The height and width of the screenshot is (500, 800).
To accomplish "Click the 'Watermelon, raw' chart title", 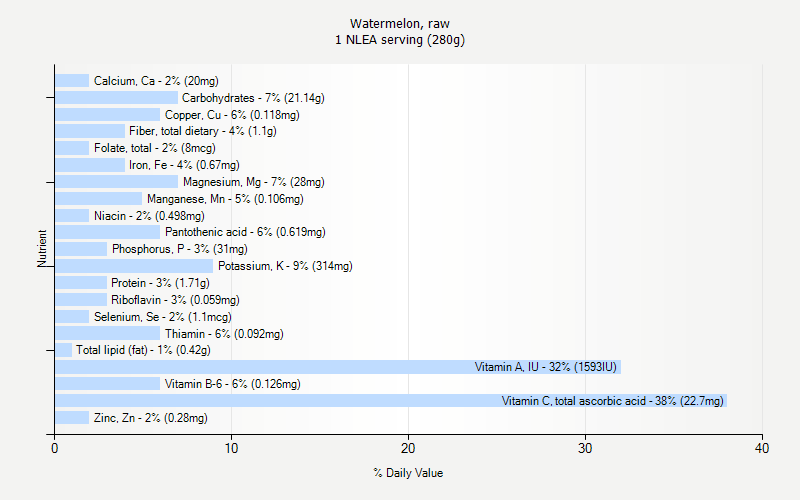I will click(x=400, y=23).
